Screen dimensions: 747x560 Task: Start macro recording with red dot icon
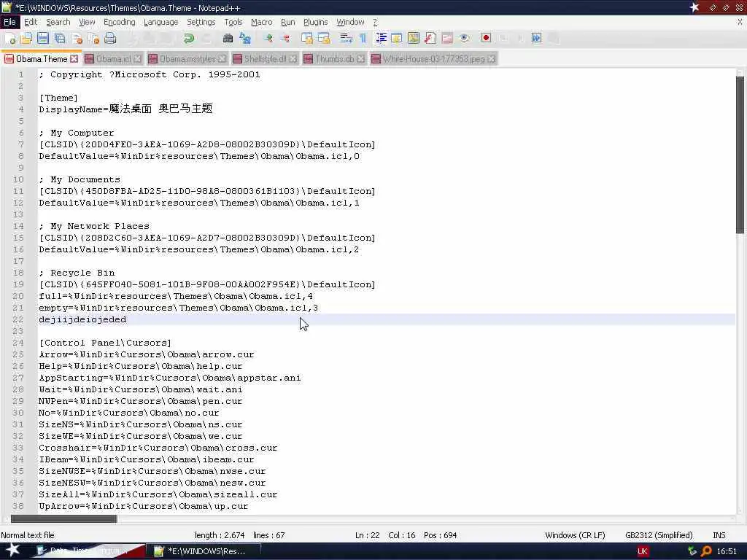pyautogui.click(x=486, y=39)
